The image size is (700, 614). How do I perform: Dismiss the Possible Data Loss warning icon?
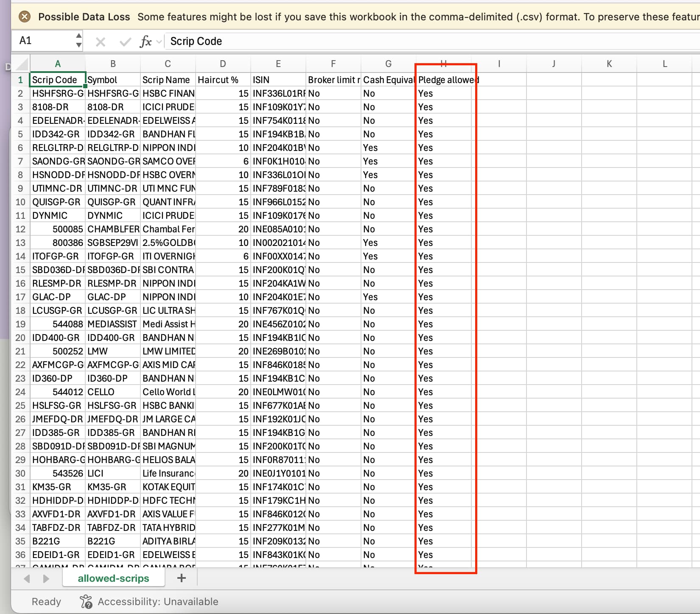25,17
